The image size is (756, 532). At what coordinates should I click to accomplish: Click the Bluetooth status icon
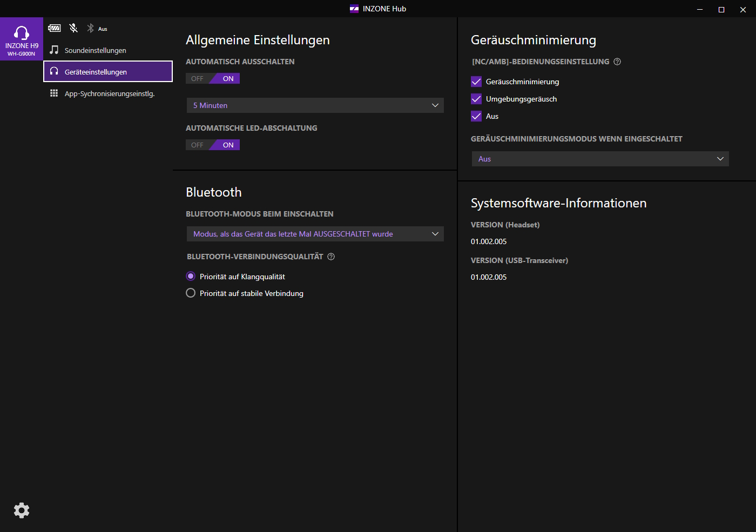point(91,28)
